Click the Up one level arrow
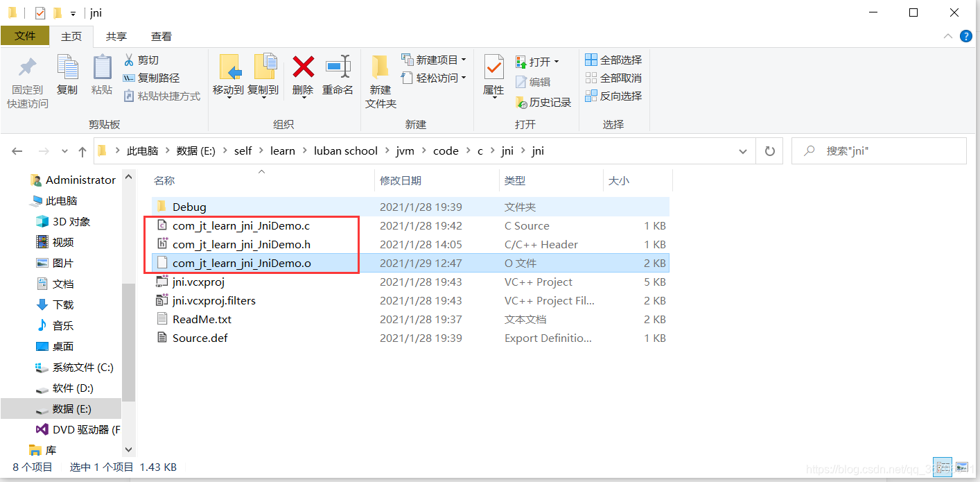 [82, 151]
